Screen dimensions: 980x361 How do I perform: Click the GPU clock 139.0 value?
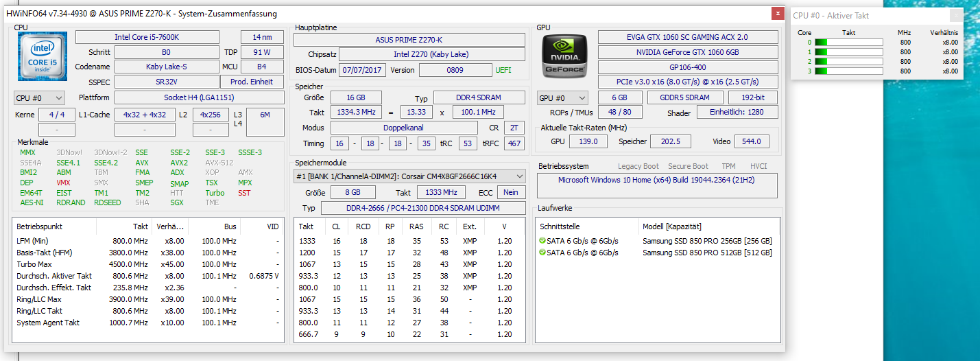[588, 141]
